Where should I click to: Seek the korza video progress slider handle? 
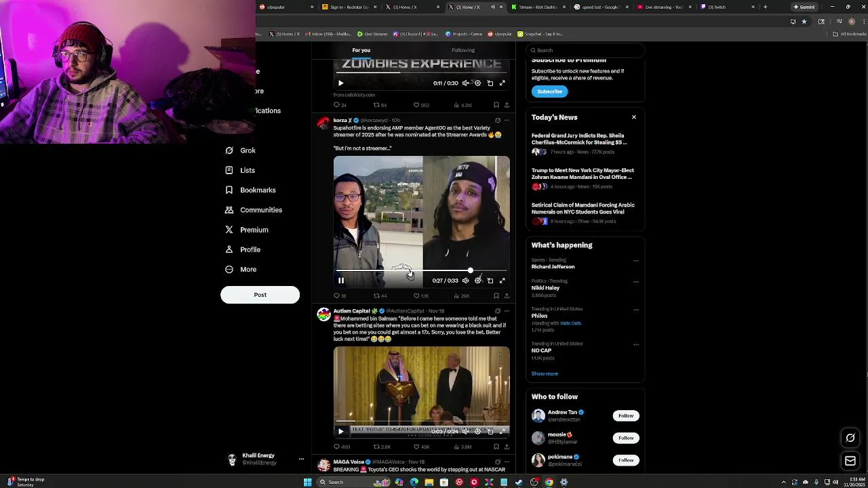click(470, 270)
